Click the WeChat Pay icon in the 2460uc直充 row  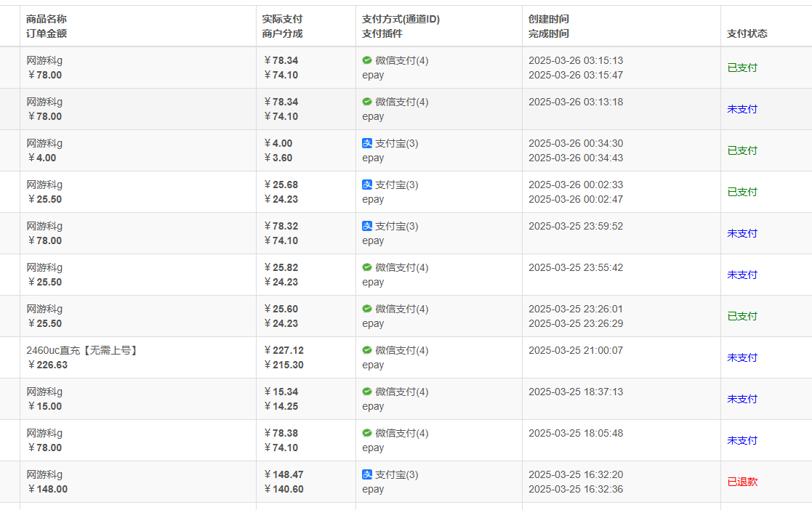(367, 351)
